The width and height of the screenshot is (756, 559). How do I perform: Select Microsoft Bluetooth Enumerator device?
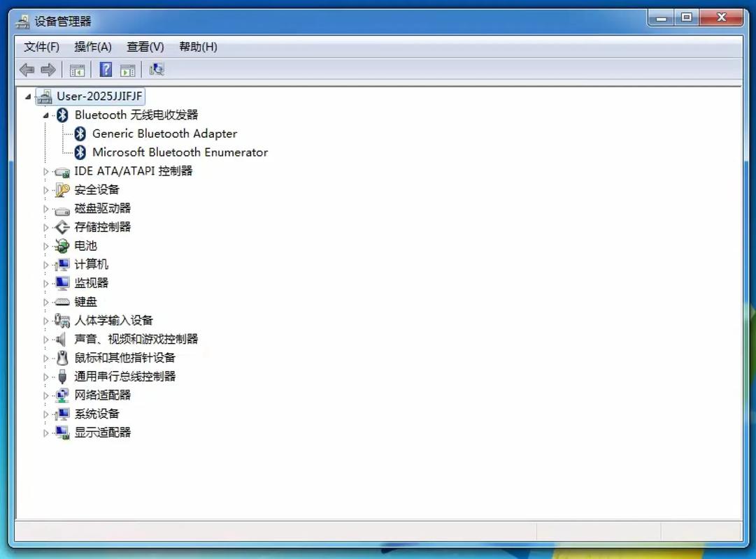(x=178, y=152)
